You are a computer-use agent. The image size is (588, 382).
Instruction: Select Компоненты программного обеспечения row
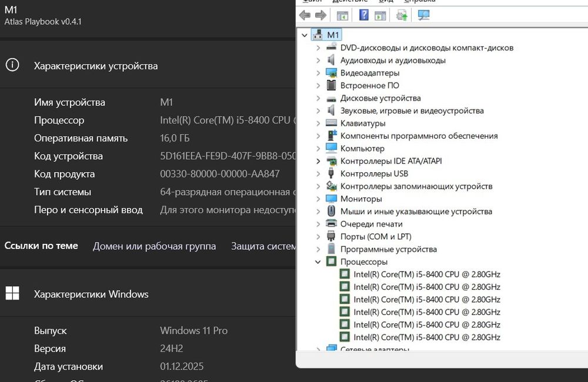click(x=419, y=136)
